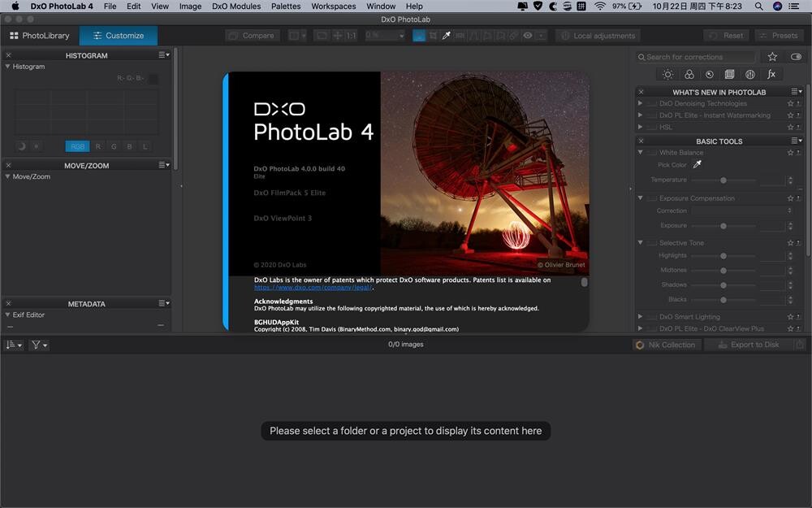The image size is (812, 508).
Task: Open the zoom percentage dropdown
Action: (x=384, y=36)
